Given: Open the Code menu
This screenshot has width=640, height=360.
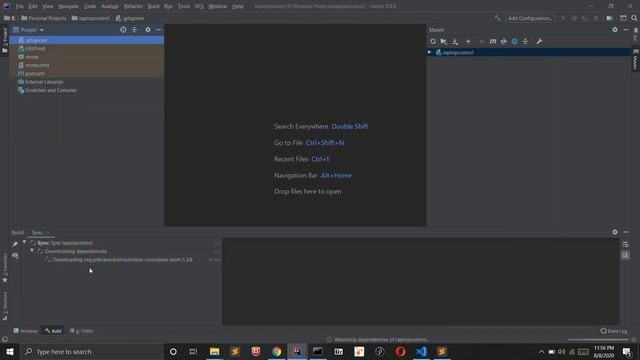Looking at the screenshot, I should 90,6.
